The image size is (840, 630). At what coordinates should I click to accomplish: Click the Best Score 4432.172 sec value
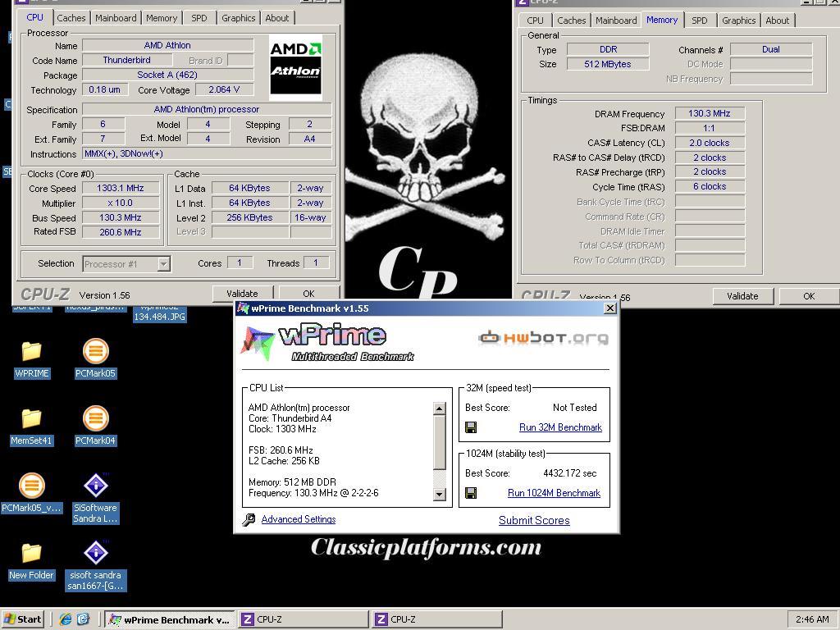(x=569, y=473)
